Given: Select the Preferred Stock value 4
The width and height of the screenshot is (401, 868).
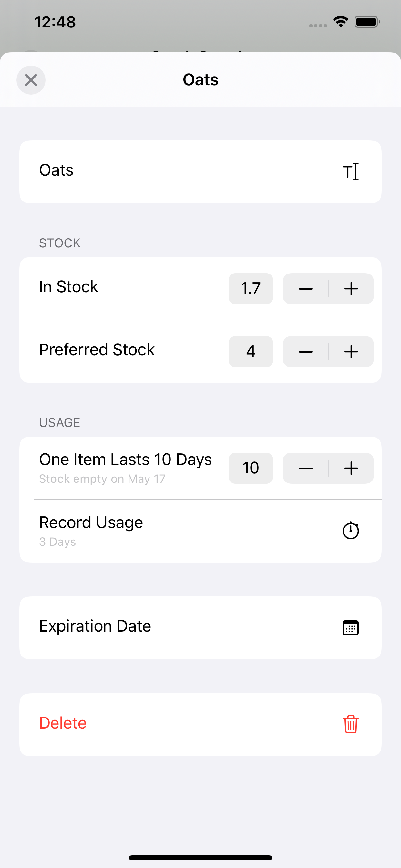Looking at the screenshot, I should click(x=251, y=352).
